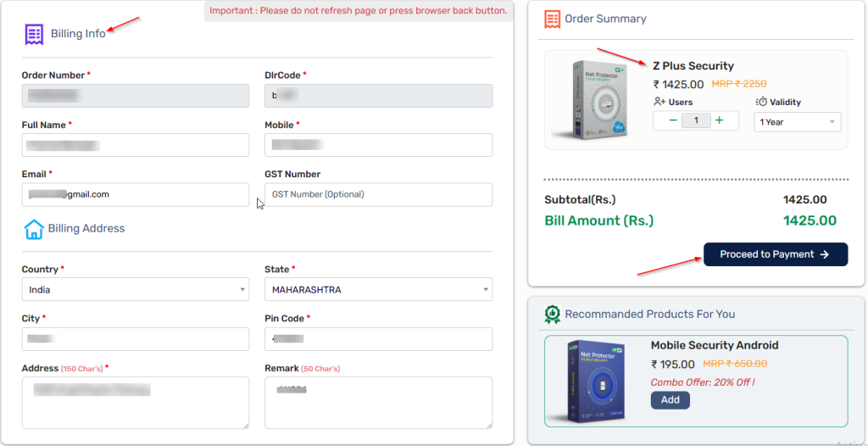Click the Mobile Security Android box image
This screenshot has width=868, height=446.
(x=597, y=382)
